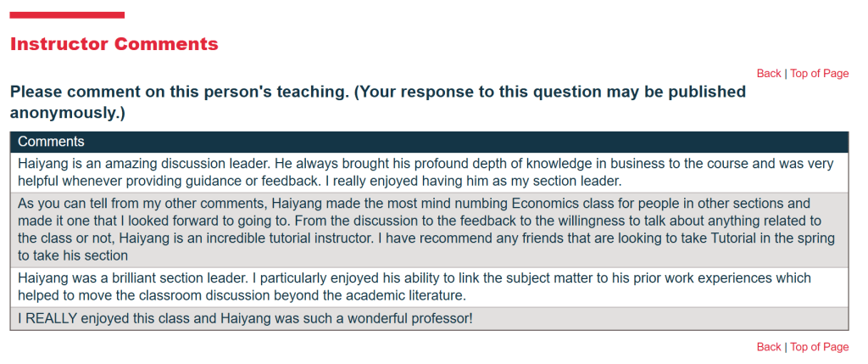Screen dimensions: 868x364
Task: Click the bottom Top of Page link
Action: click(819, 347)
